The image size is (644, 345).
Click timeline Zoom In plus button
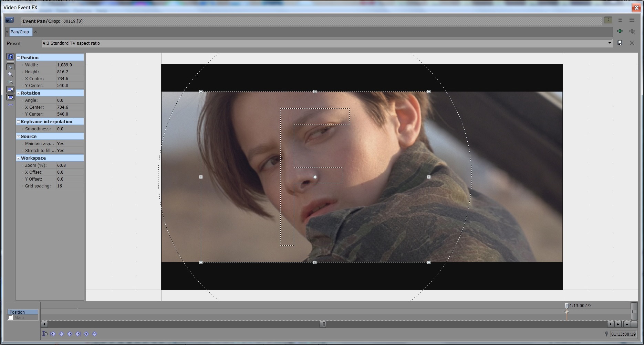[618, 324]
